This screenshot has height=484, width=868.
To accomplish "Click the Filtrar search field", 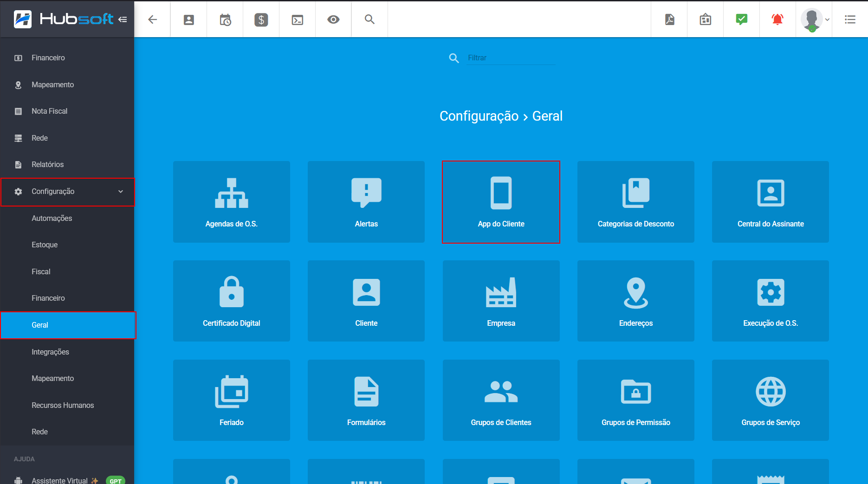I will coord(511,58).
